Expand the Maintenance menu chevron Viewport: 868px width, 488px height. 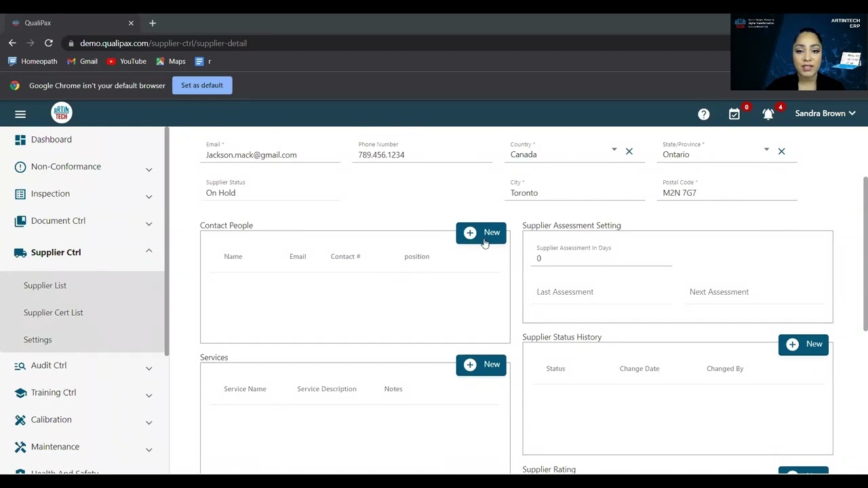(x=149, y=449)
